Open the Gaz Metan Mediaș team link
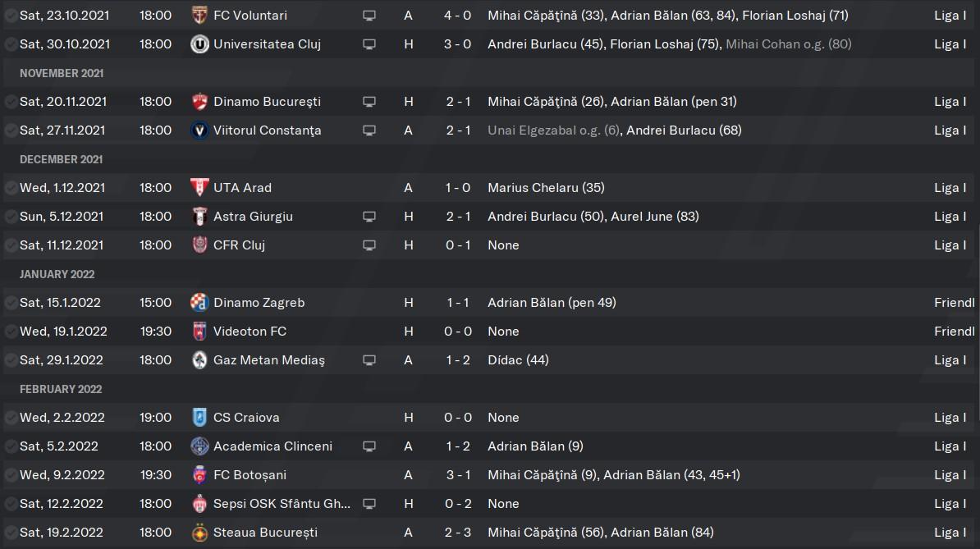 tap(268, 359)
